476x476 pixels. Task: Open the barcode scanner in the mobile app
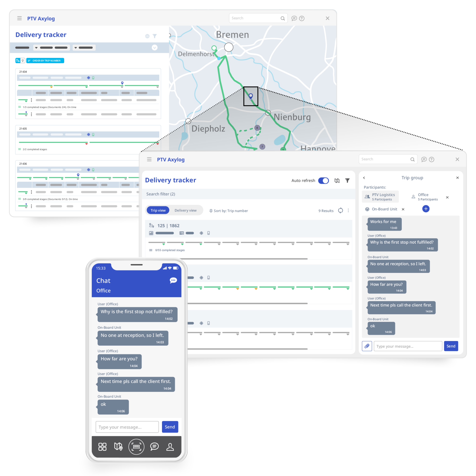pyautogui.click(x=136, y=446)
